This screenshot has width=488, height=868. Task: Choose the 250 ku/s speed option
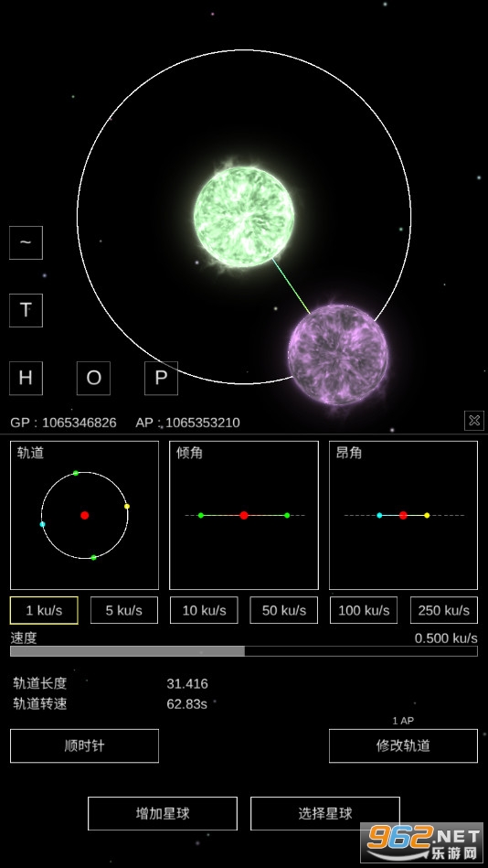pyautogui.click(x=444, y=610)
